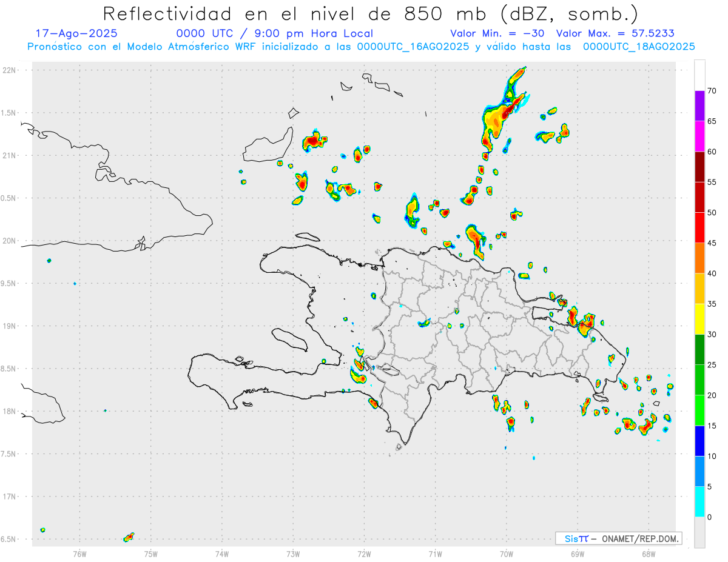Select the colorbar tick label '45'

pyautogui.click(x=712, y=243)
